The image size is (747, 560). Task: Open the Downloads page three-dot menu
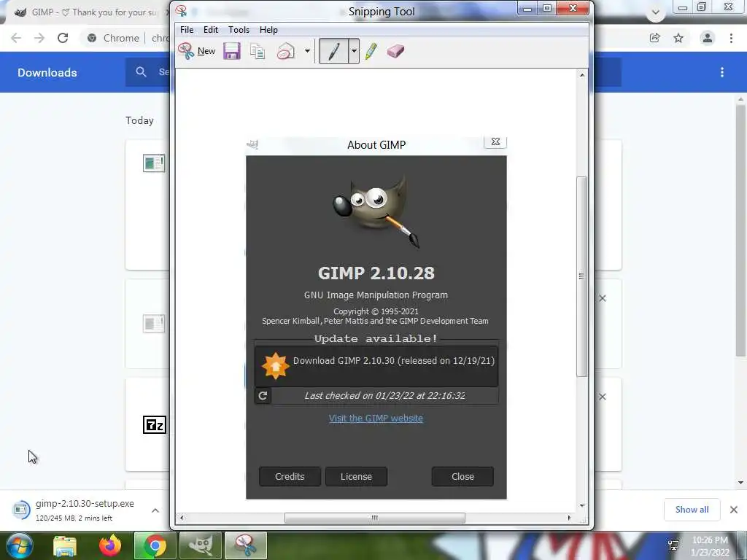722,72
